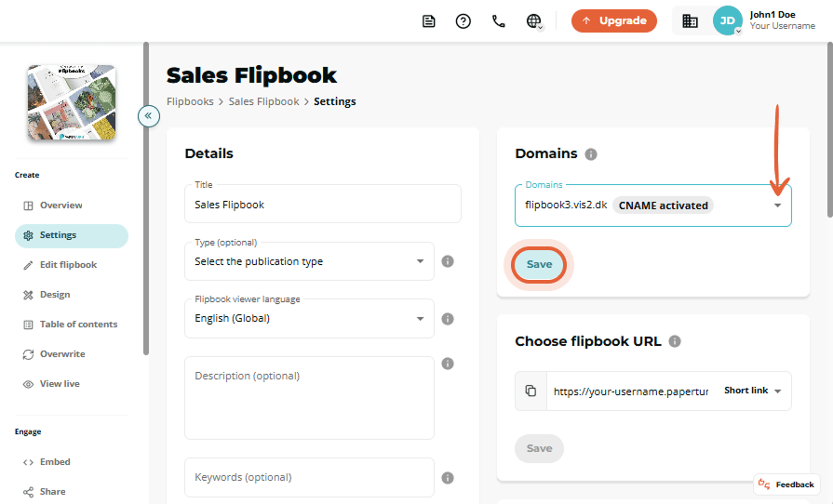Click the sidebar vertical scrollbar
The height and width of the screenshot is (504, 833).
[146, 198]
